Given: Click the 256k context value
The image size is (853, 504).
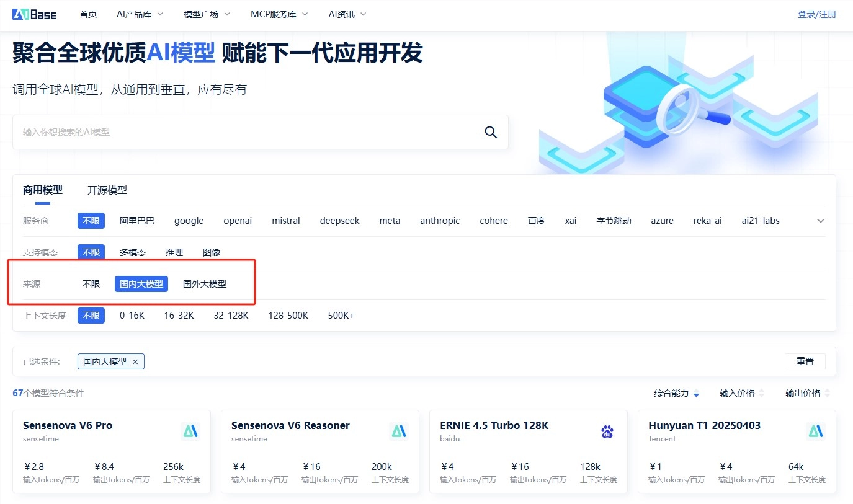Looking at the screenshot, I should [x=173, y=467].
